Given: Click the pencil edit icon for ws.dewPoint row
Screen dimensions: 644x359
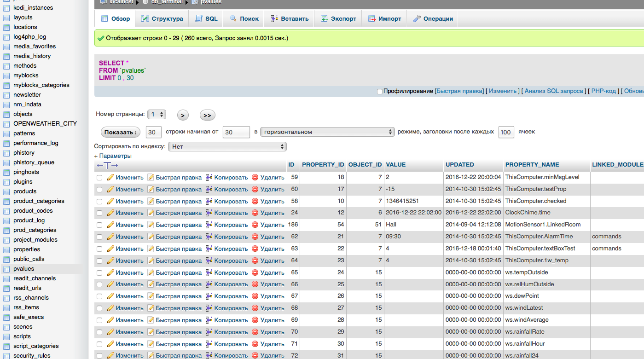Looking at the screenshot, I should 110,296.
